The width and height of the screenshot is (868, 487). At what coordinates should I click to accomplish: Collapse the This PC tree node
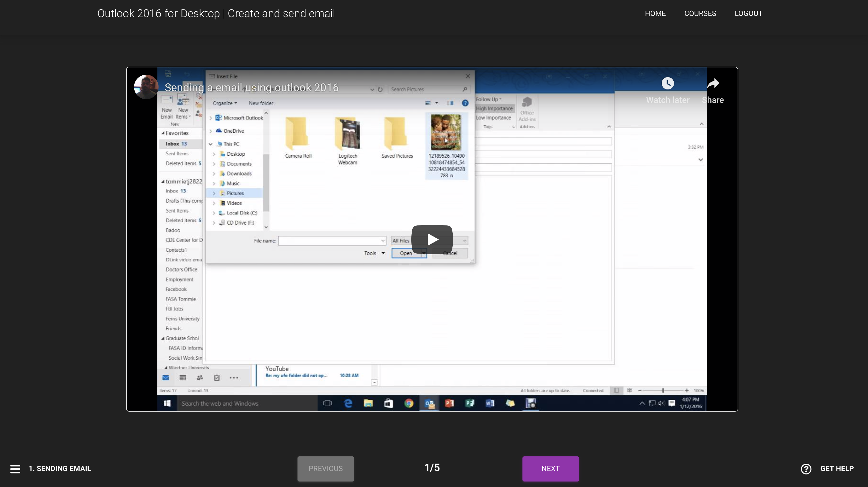click(x=211, y=144)
